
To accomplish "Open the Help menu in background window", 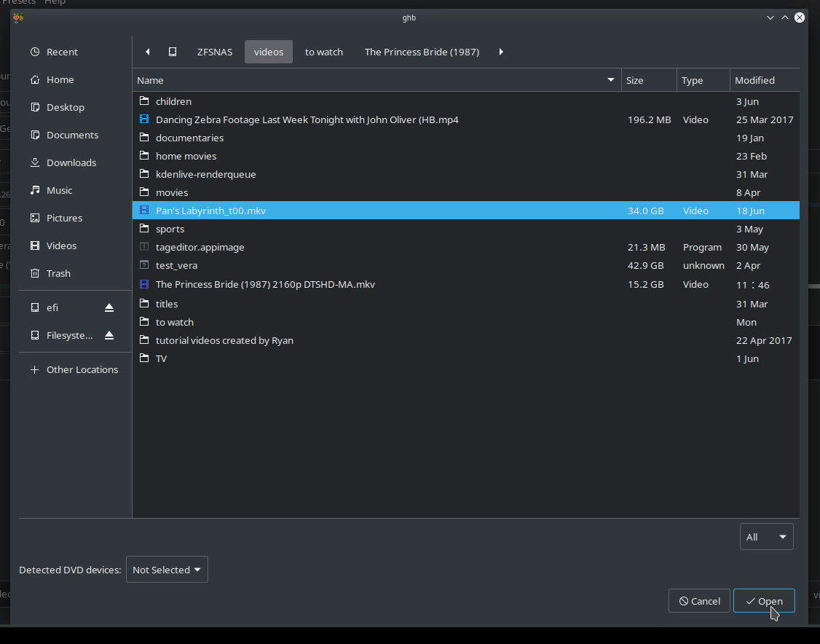I will (x=55, y=2).
